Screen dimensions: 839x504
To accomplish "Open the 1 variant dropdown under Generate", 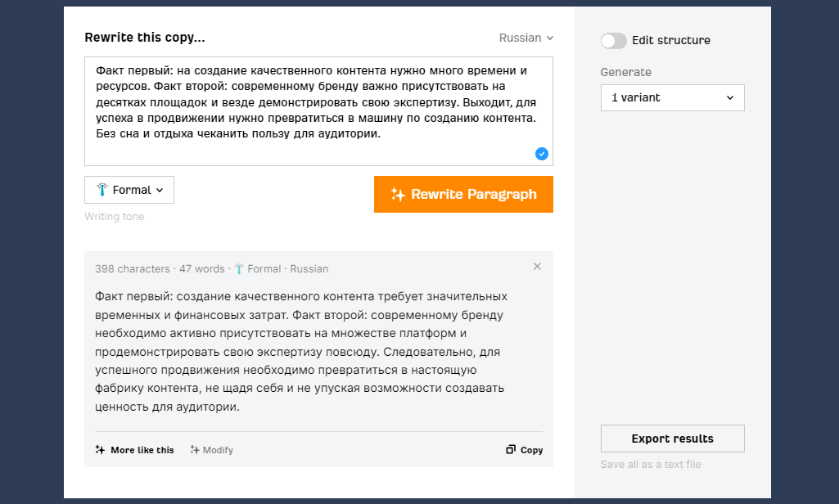I will point(672,97).
